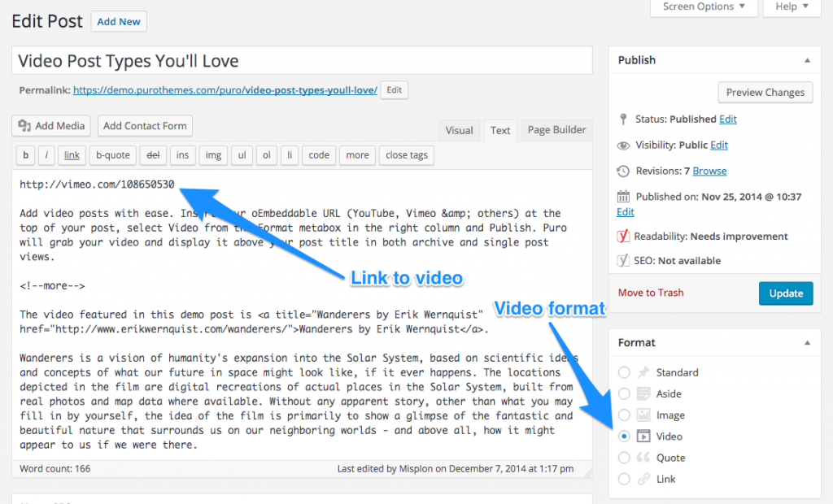Insert an ordered list with ol button

(266, 155)
